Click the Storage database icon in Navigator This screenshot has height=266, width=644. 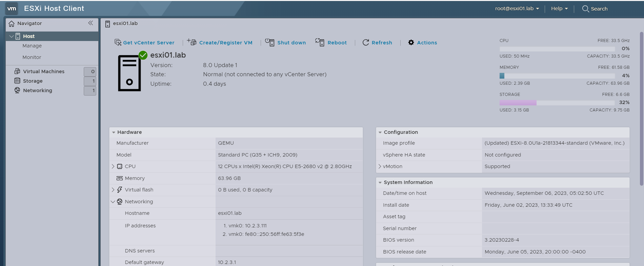tap(17, 81)
